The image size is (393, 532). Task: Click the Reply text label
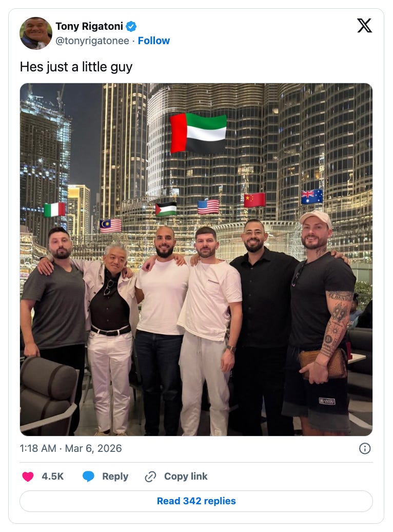[115, 477]
